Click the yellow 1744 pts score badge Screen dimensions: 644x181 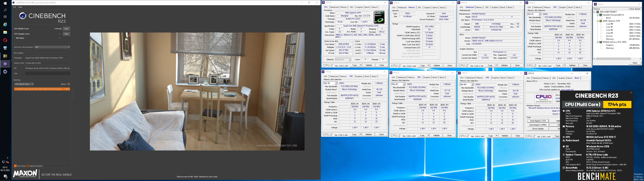pos(617,105)
